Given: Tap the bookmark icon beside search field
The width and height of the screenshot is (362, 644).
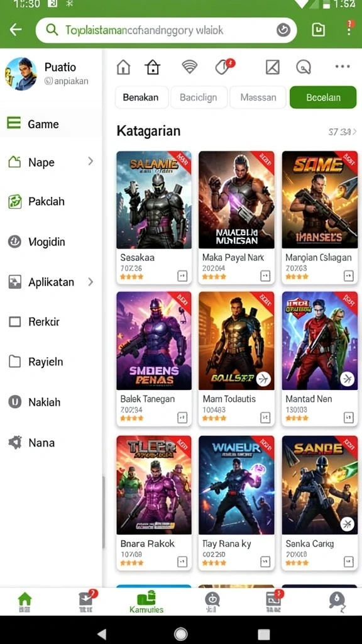Looking at the screenshot, I should coord(319,30).
